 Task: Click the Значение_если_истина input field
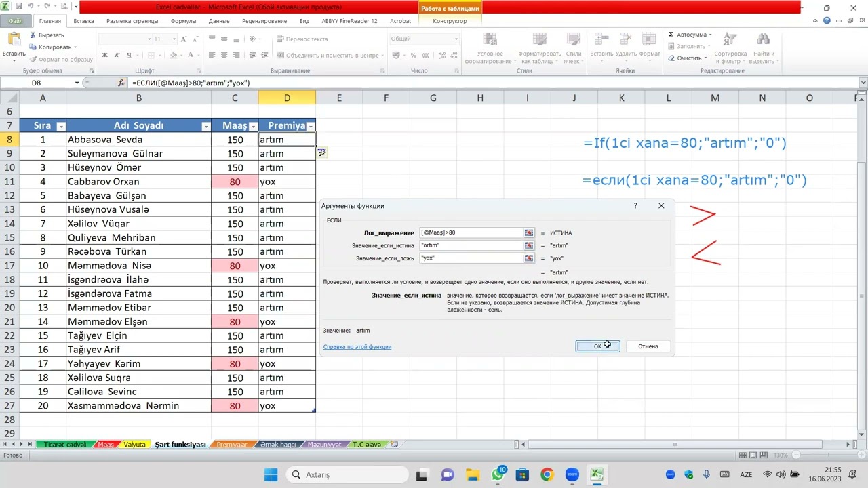click(x=471, y=245)
